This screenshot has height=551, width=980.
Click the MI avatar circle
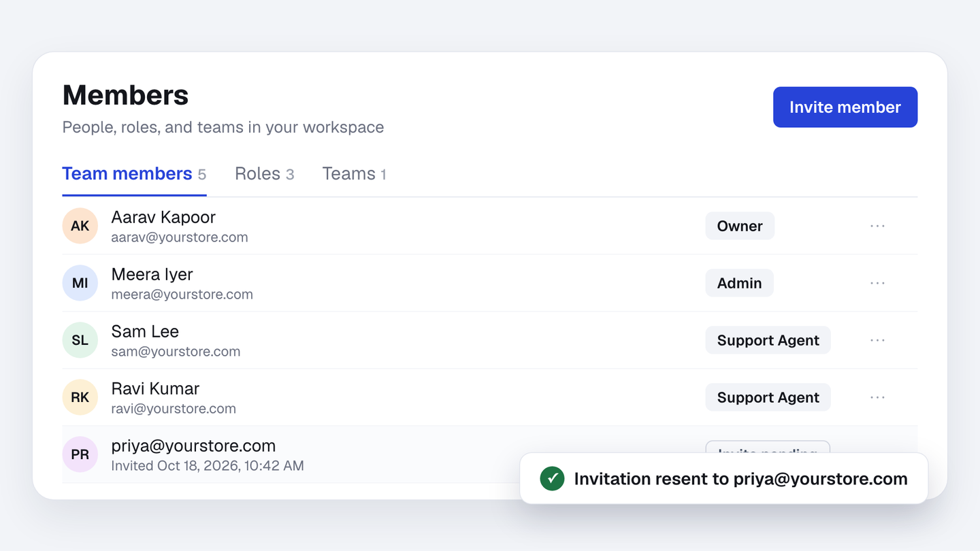tap(80, 283)
